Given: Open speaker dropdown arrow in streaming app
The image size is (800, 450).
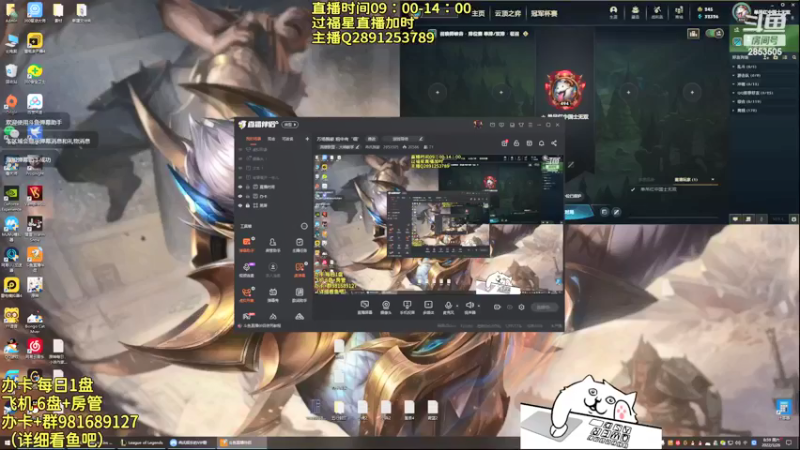Looking at the screenshot, I should (x=479, y=306).
